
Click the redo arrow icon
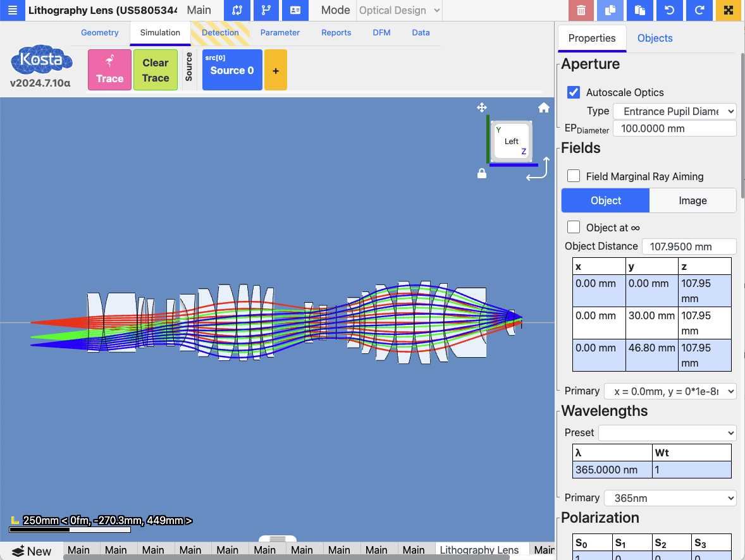699,10
